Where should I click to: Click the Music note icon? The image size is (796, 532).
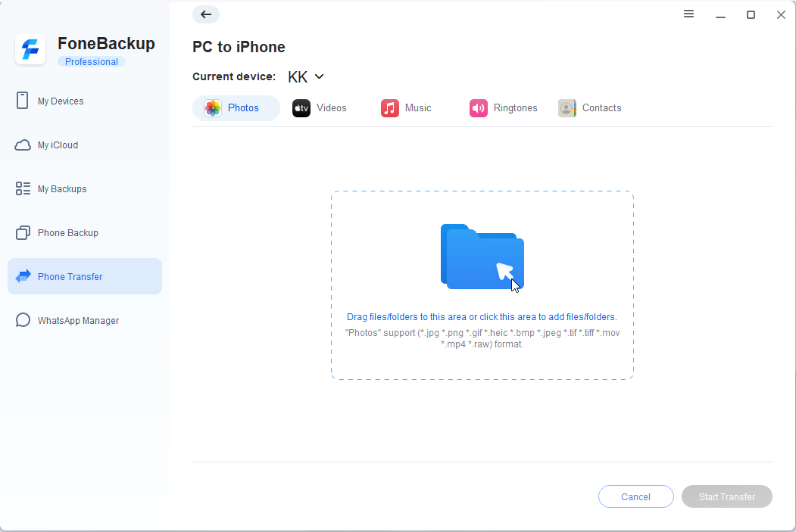coord(390,108)
